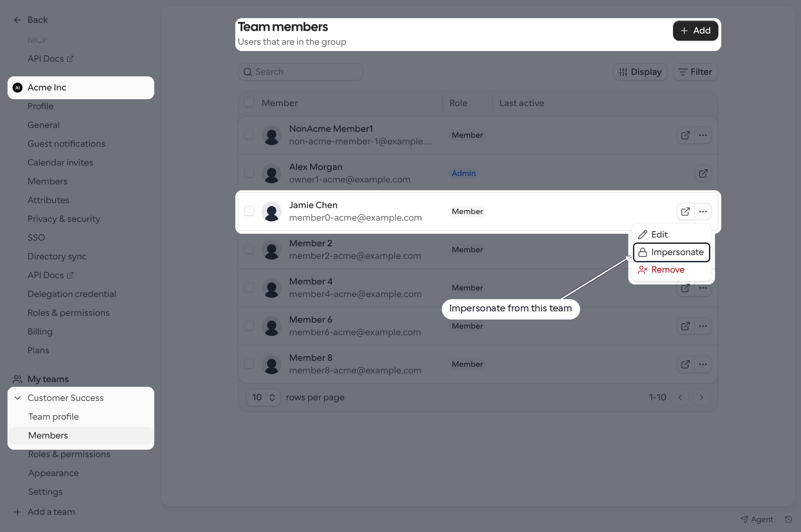Click the Agent button
The width and height of the screenshot is (801, 532).
757,519
